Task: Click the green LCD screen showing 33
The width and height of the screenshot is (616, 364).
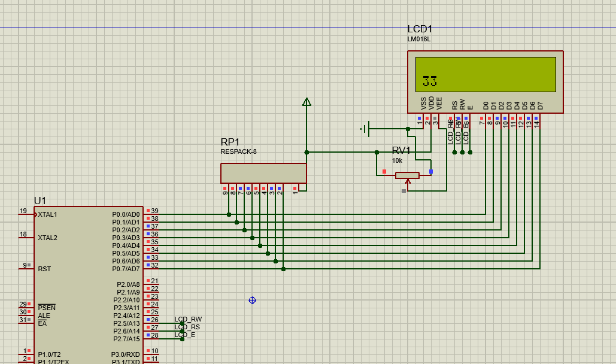Action: click(485, 74)
